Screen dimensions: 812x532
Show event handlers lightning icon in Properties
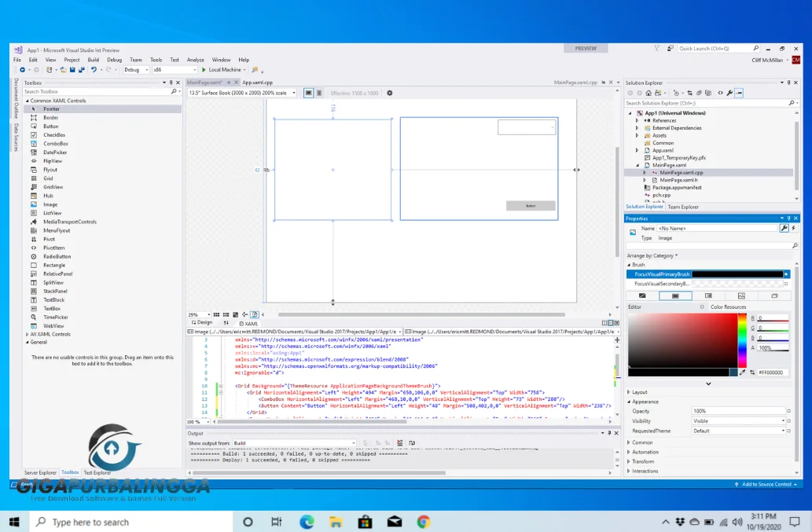(x=793, y=228)
